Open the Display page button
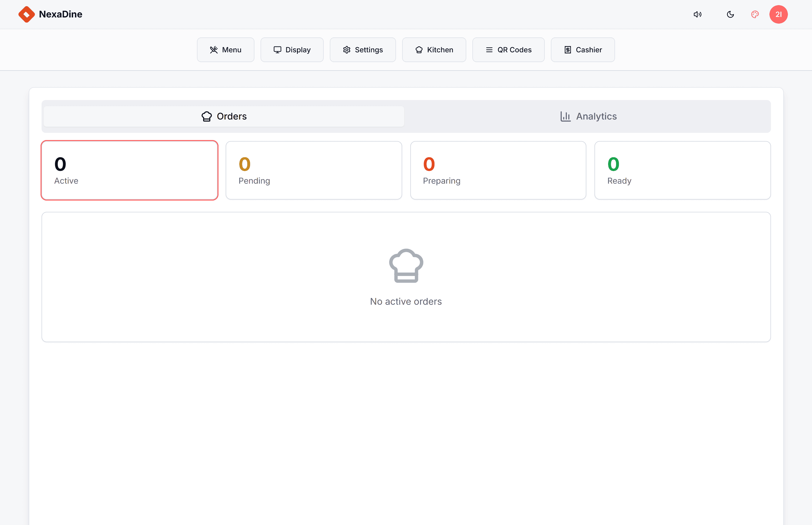Screen dimensions: 812x525 tap(292, 50)
